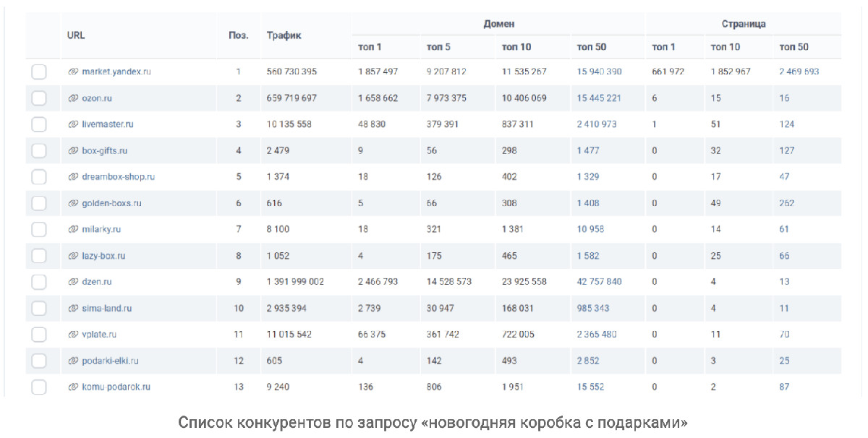Check the milarky.ru row checkbox
The height and width of the screenshot is (438, 868).
39,229
